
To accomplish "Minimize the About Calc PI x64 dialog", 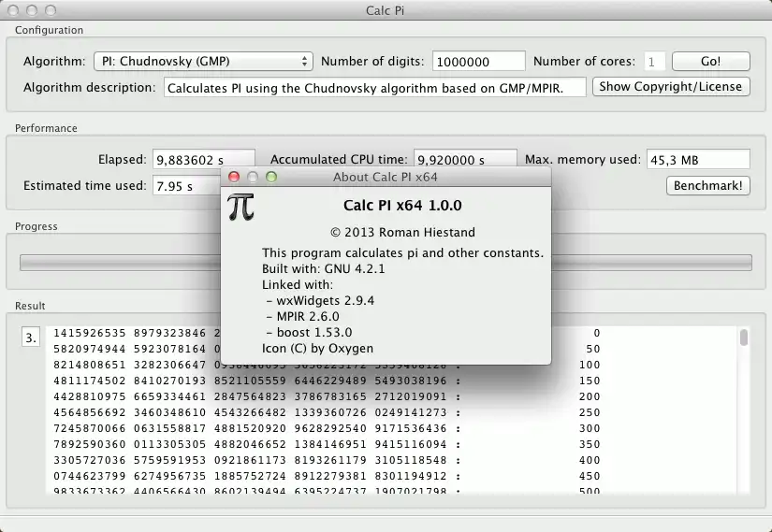I will click(x=253, y=177).
